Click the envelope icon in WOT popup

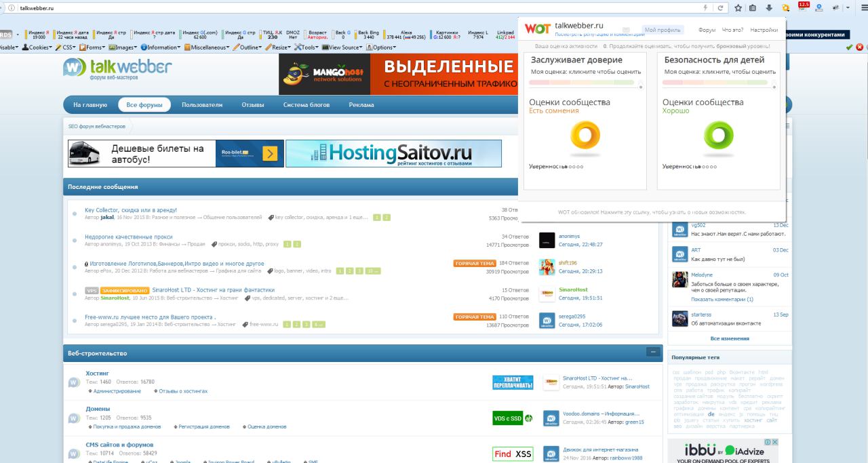coord(626,30)
